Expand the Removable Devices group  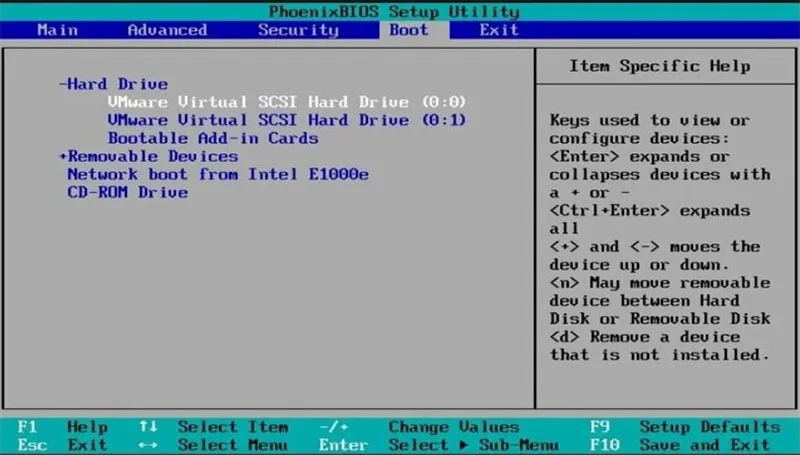click(148, 156)
